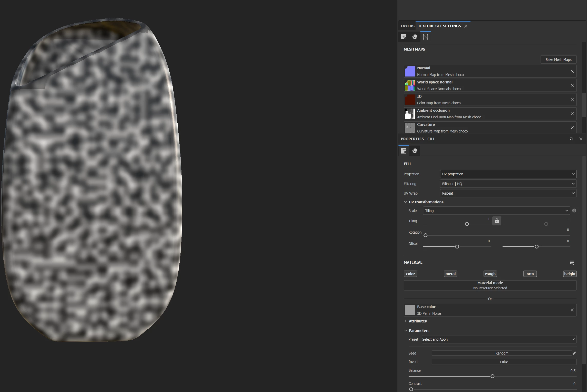Toggle the height material channel

[x=570, y=274]
